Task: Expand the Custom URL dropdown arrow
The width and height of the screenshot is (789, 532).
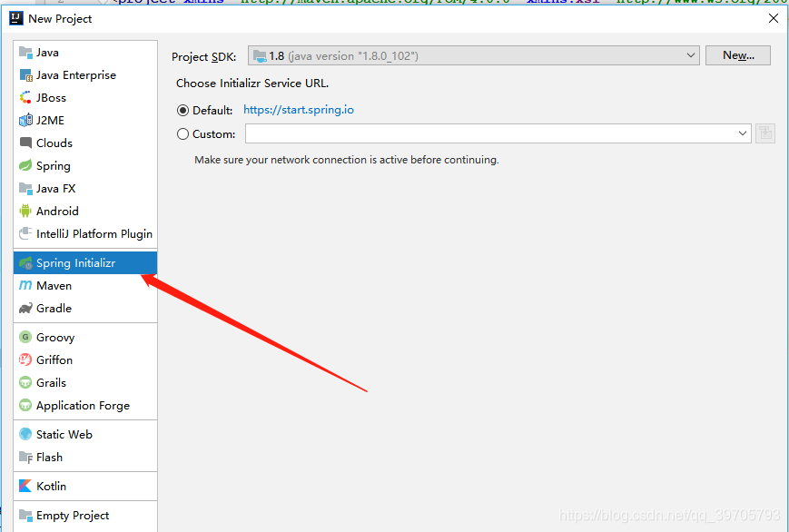Action: tap(742, 133)
